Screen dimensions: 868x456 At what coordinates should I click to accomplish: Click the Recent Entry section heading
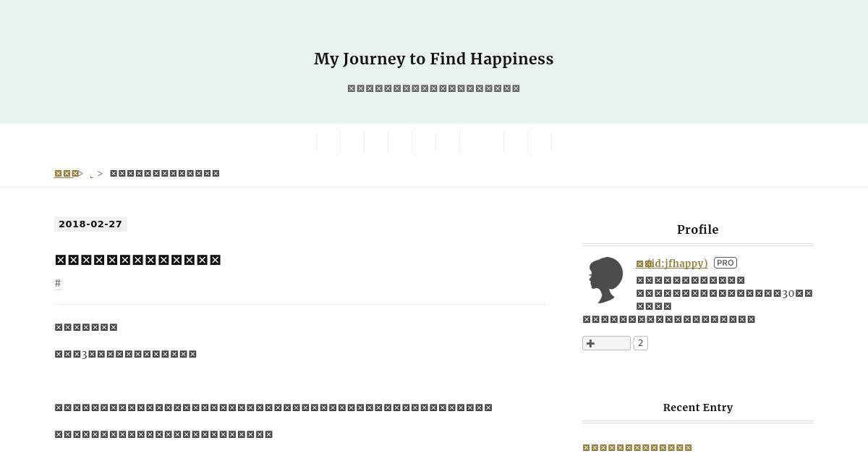pos(698,408)
